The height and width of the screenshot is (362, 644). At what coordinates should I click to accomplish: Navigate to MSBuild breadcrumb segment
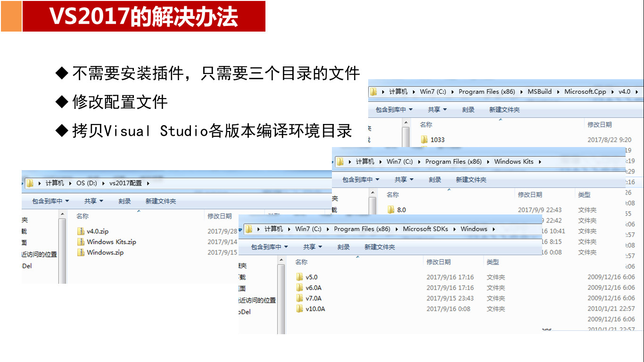pos(539,91)
